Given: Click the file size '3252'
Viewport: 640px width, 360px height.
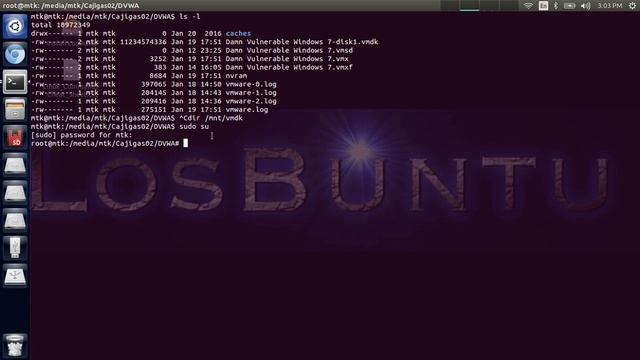Looking at the screenshot, I should tap(158, 59).
